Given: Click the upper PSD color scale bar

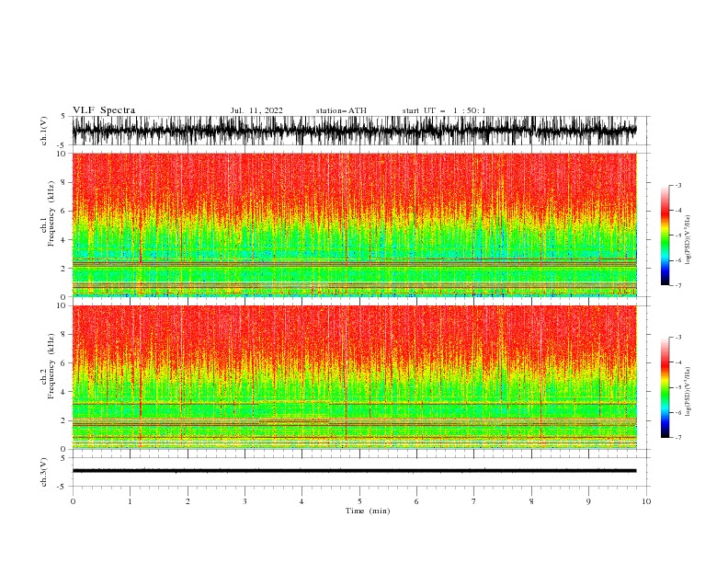Looking at the screenshot, I should click(665, 236).
